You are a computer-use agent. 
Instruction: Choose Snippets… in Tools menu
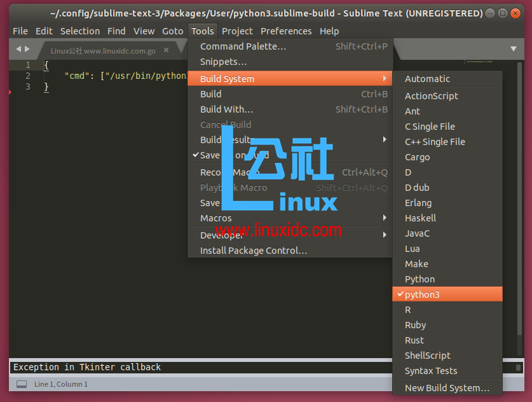tap(290, 62)
